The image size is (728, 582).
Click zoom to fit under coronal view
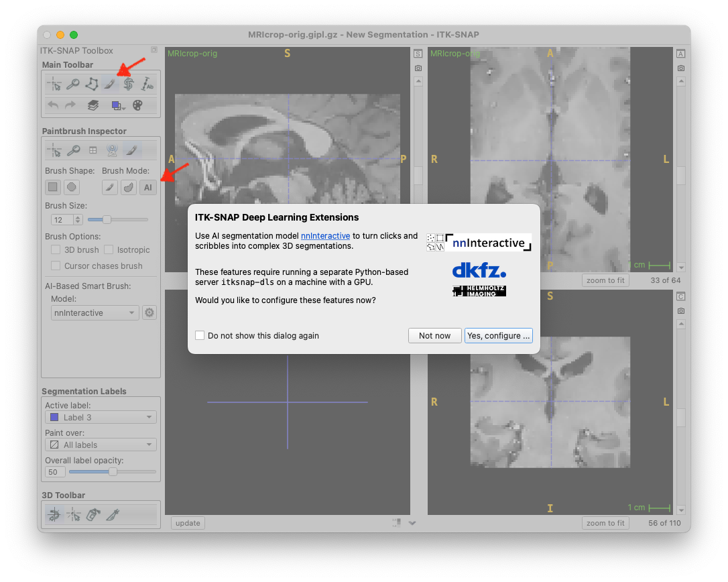tap(605, 523)
